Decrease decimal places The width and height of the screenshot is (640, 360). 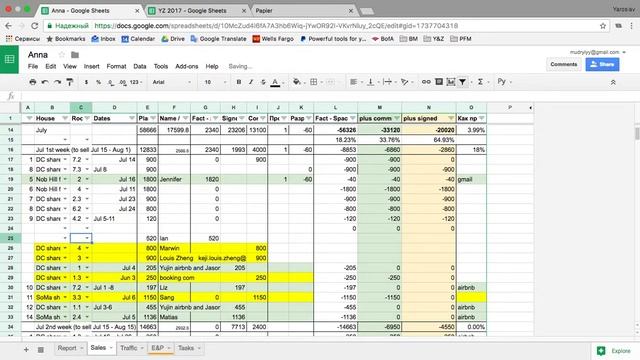(111, 82)
